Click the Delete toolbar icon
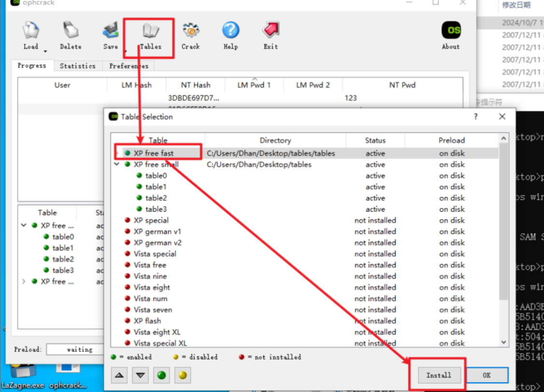 pos(71,35)
